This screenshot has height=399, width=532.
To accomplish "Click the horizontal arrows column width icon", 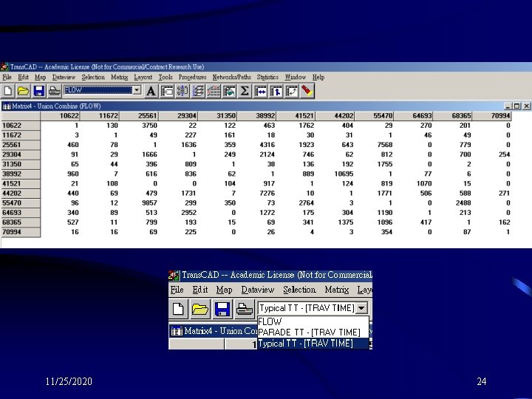I will [261, 91].
